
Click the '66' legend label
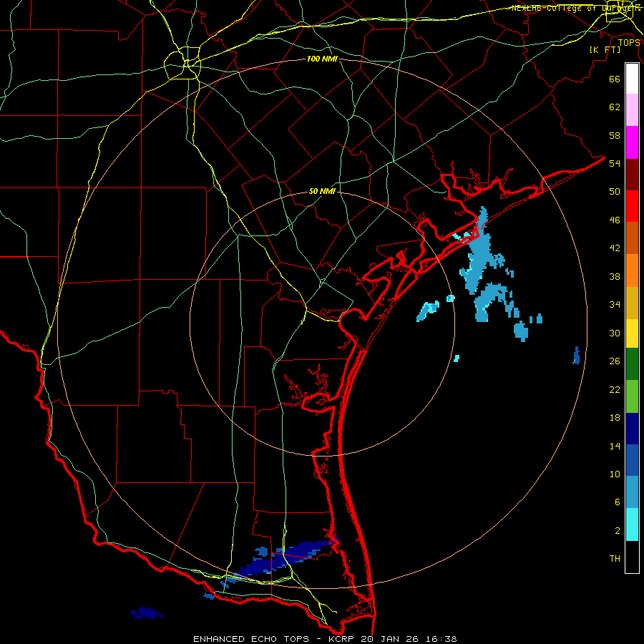615,79
